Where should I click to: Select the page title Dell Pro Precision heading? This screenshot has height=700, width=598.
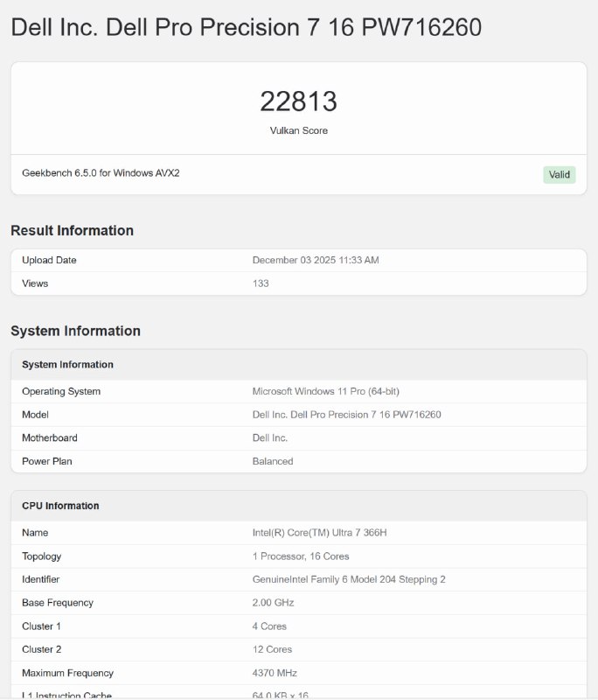pos(247,27)
